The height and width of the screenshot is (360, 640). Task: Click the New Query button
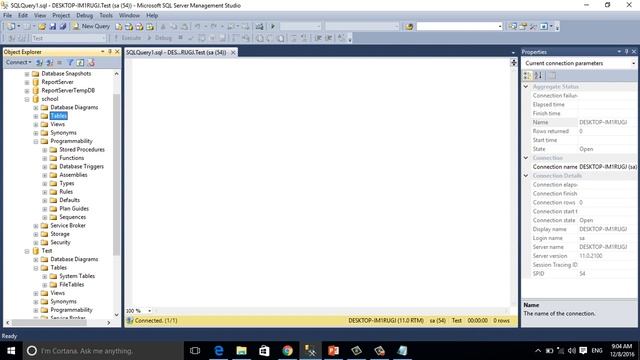click(91, 26)
